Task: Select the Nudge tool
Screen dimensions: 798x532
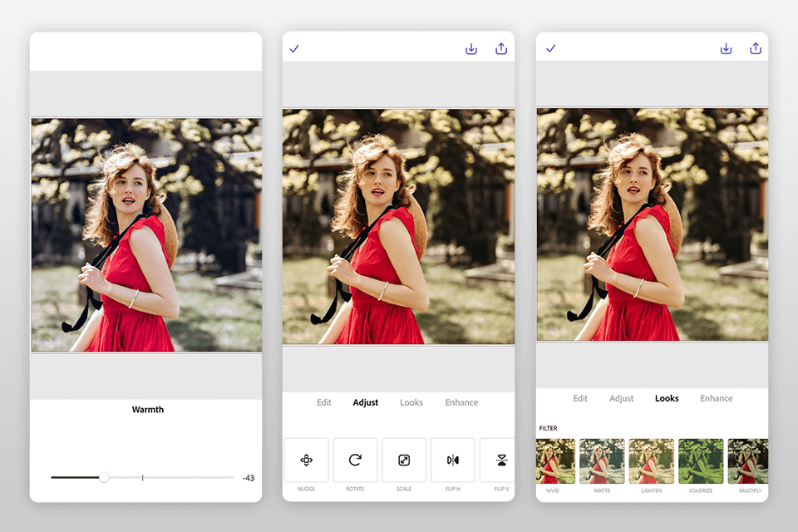Action: tap(307, 460)
